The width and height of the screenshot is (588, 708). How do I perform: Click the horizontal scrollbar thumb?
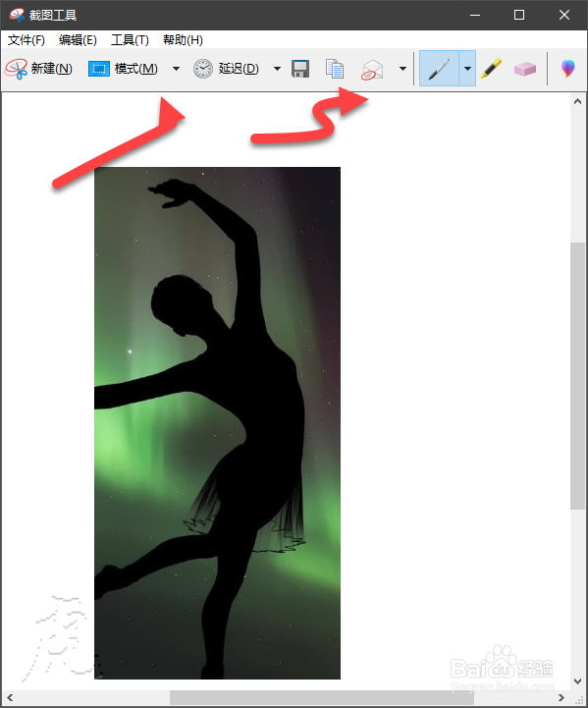[322, 698]
